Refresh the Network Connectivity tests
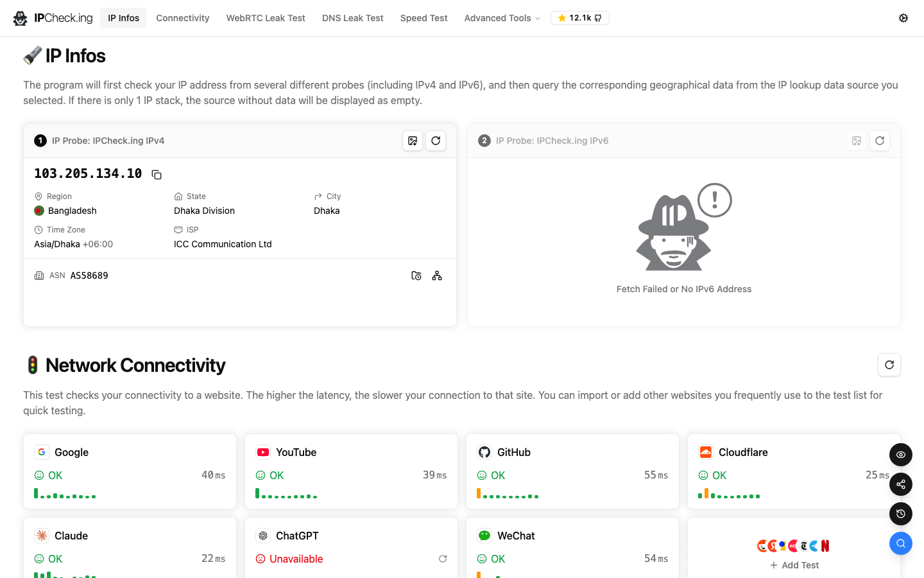This screenshot has height=578, width=924. pyautogui.click(x=889, y=365)
